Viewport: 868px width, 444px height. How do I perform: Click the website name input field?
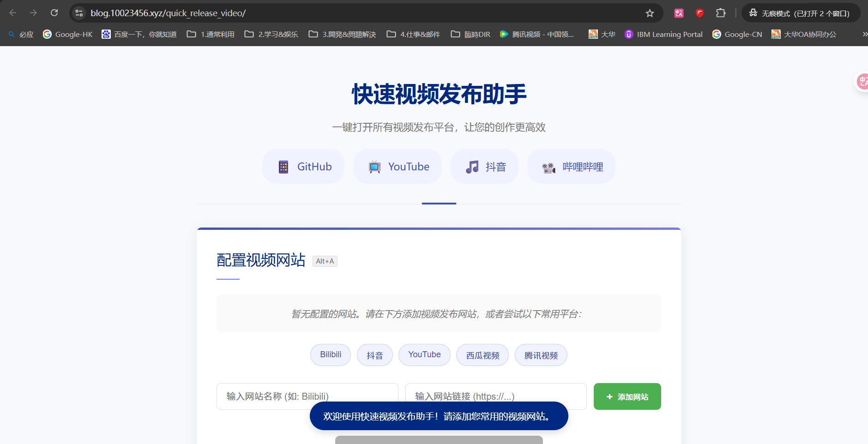(307, 396)
